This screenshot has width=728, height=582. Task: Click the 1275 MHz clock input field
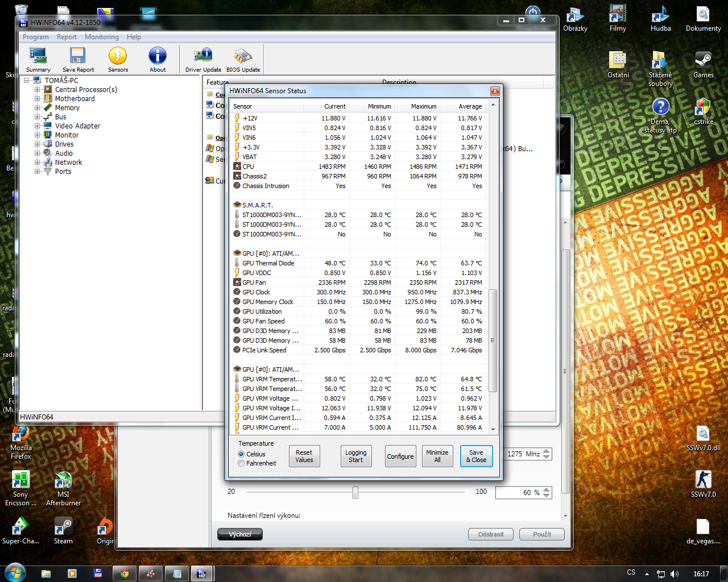[x=523, y=454]
